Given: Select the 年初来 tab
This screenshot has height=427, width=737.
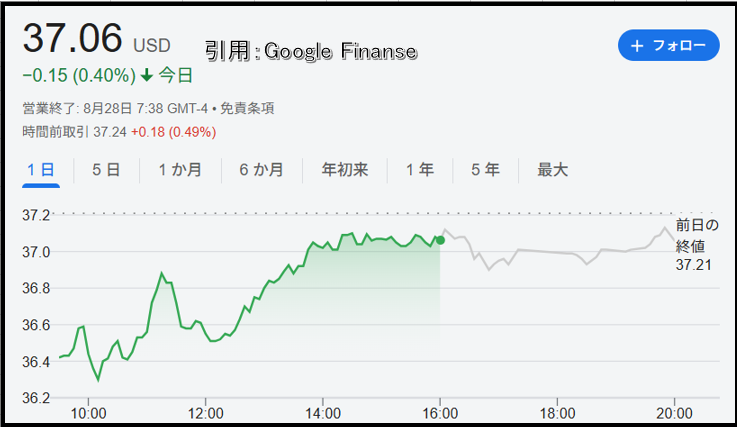Looking at the screenshot, I should pyautogui.click(x=345, y=170).
